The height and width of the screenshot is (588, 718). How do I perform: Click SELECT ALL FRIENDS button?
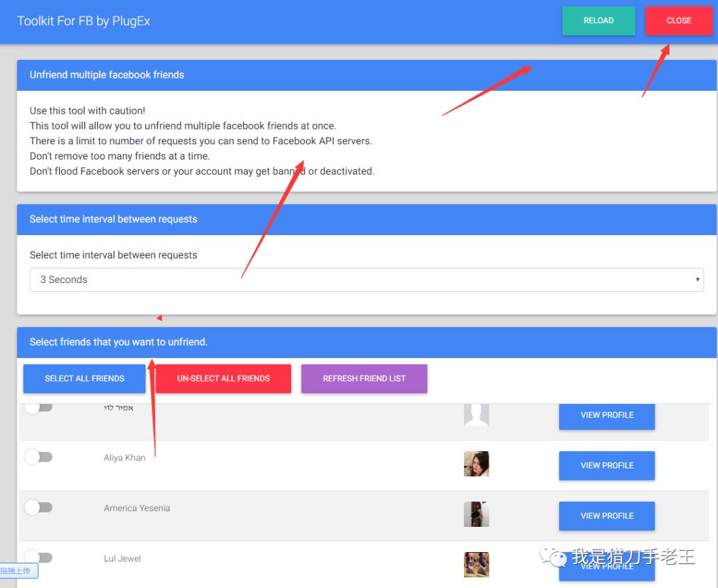tap(84, 379)
